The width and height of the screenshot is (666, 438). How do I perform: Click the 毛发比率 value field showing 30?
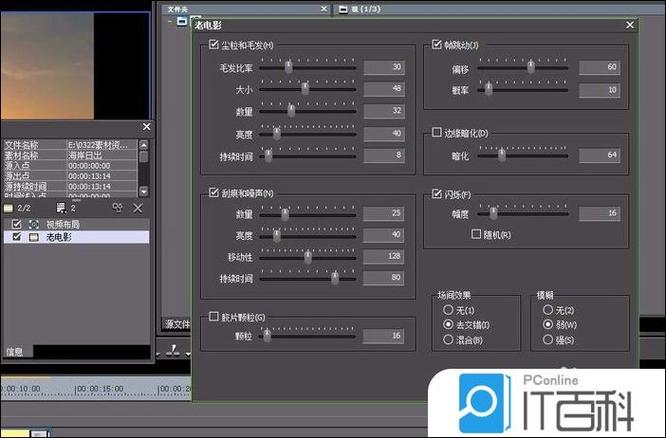coord(384,67)
